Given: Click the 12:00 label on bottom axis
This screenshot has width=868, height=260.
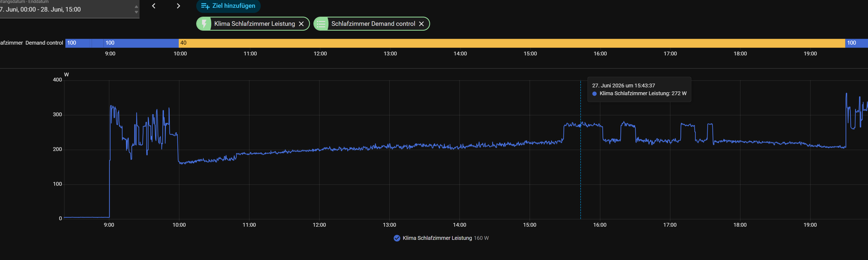Looking at the screenshot, I should (319, 225).
